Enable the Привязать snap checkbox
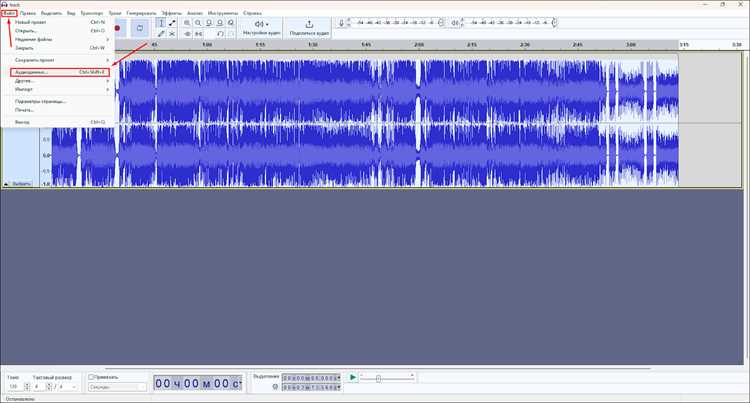This screenshot has height=403, width=750. 91,377
